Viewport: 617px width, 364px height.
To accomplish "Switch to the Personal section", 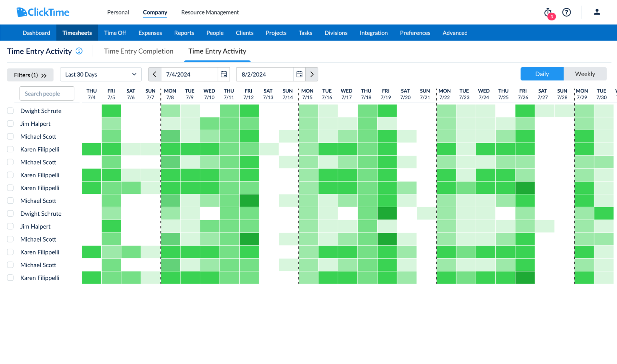I will pyautogui.click(x=118, y=12).
